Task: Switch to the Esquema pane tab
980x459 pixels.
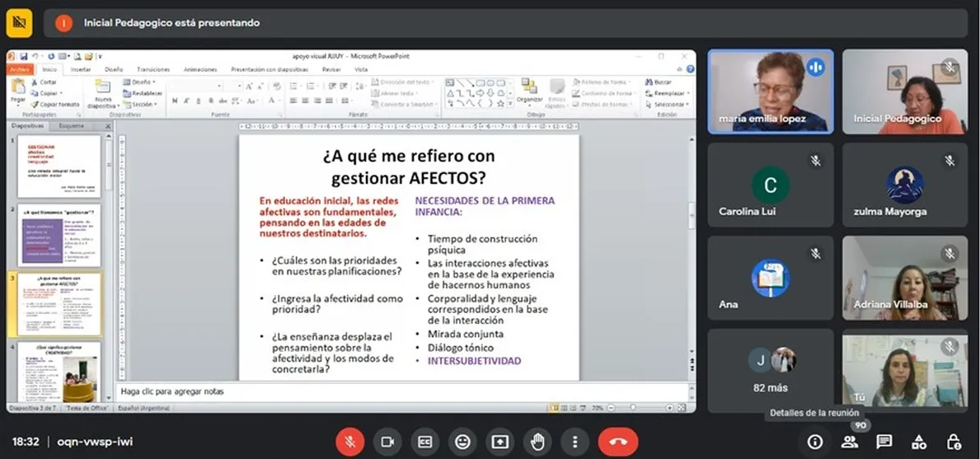Action: 72,126
